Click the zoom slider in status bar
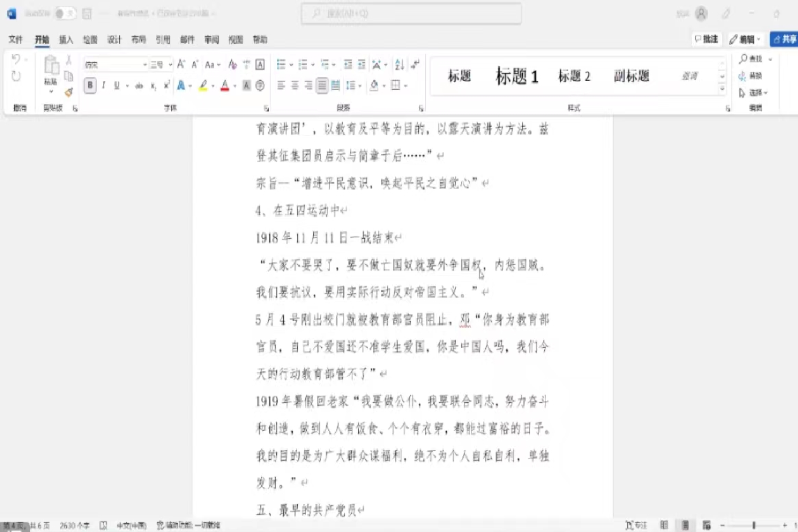798x532 pixels. 753,525
